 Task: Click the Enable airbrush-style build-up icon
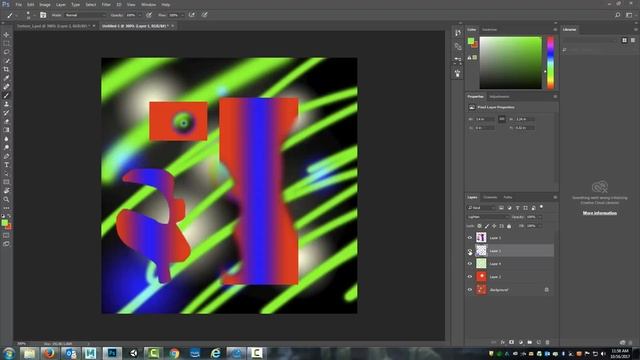click(192, 15)
